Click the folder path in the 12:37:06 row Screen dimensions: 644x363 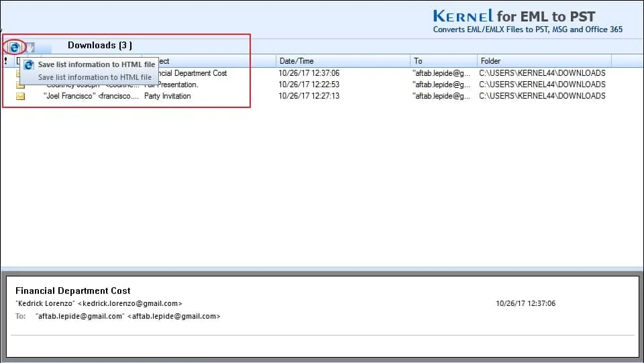point(542,73)
